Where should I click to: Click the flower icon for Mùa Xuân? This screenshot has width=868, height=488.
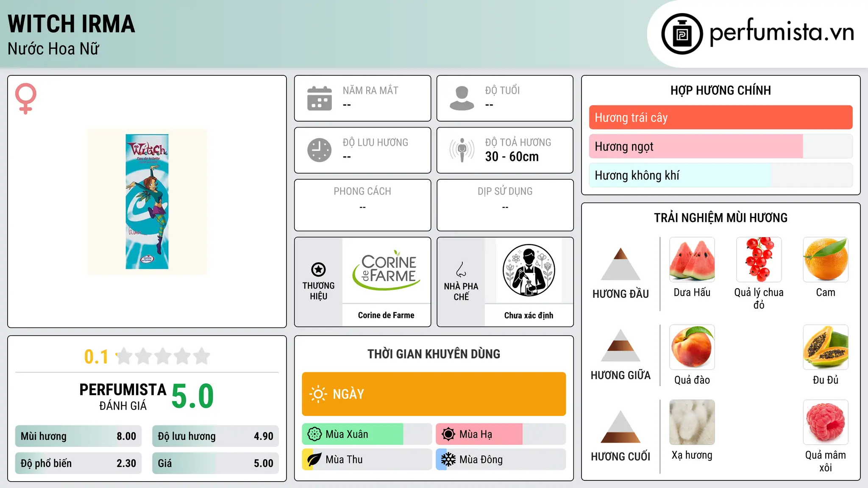tap(314, 434)
